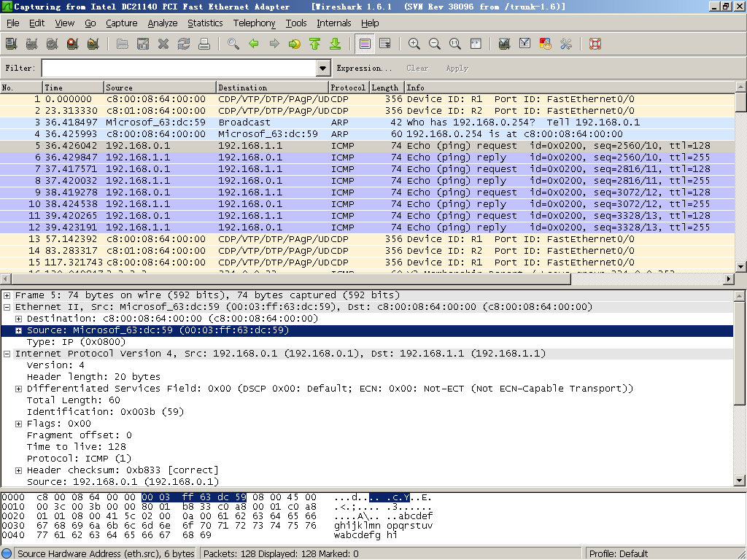The width and height of the screenshot is (747, 560).
Task: Open expert info from status bar circle
Action: [7, 554]
